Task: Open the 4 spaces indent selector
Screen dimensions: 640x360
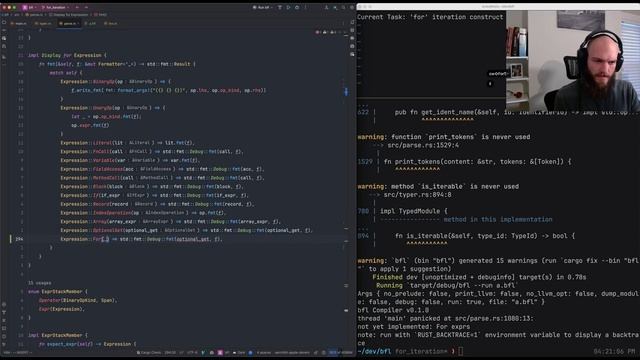Action: pyautogui.click(x=264, y=353)
